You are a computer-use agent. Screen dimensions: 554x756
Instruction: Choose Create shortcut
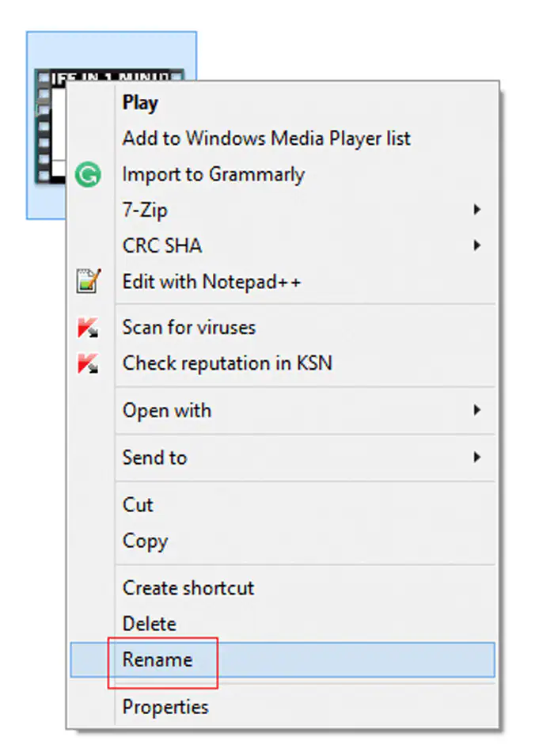coord(188,588)
